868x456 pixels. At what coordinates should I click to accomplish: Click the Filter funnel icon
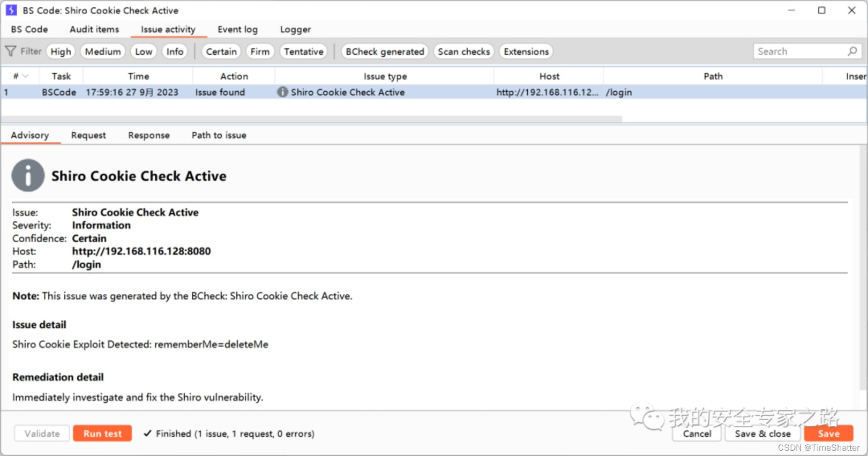click(11, 51)
